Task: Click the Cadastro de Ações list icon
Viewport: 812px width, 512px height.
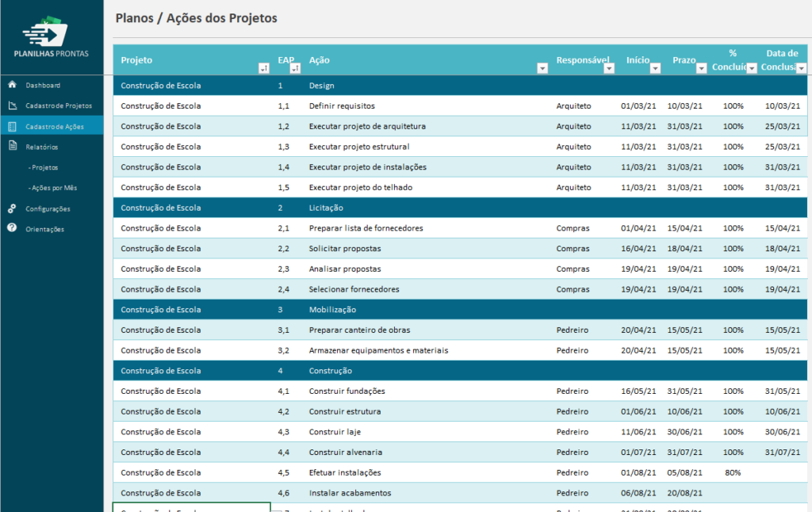Action: coord(11,126)
